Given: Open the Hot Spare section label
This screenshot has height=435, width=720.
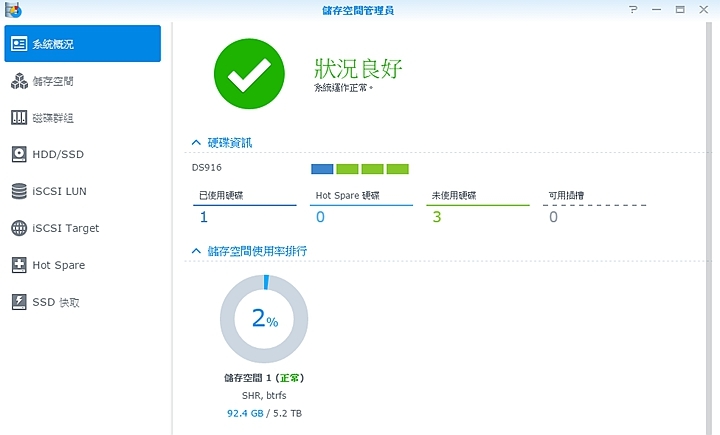Looking at the screenshot, I should [58, 265].
